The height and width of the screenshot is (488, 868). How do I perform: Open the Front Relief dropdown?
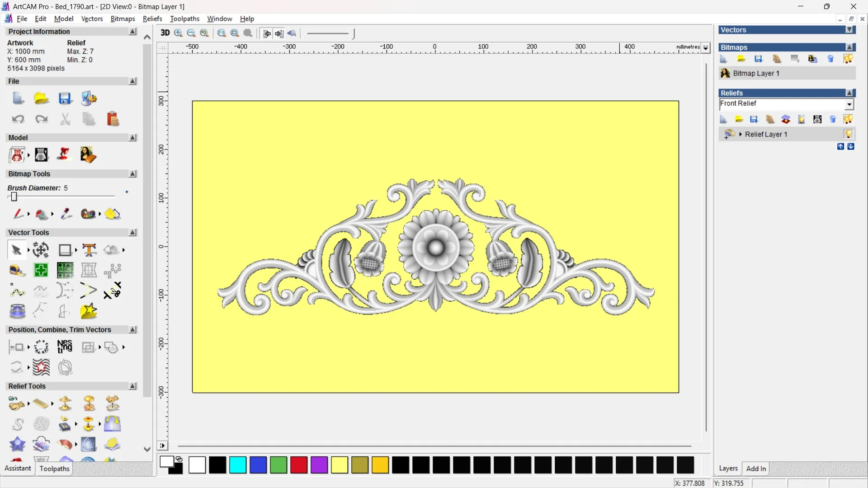click(849, 104)
